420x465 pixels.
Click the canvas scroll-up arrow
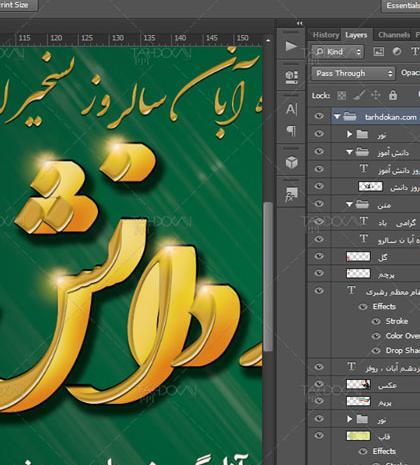268,40
